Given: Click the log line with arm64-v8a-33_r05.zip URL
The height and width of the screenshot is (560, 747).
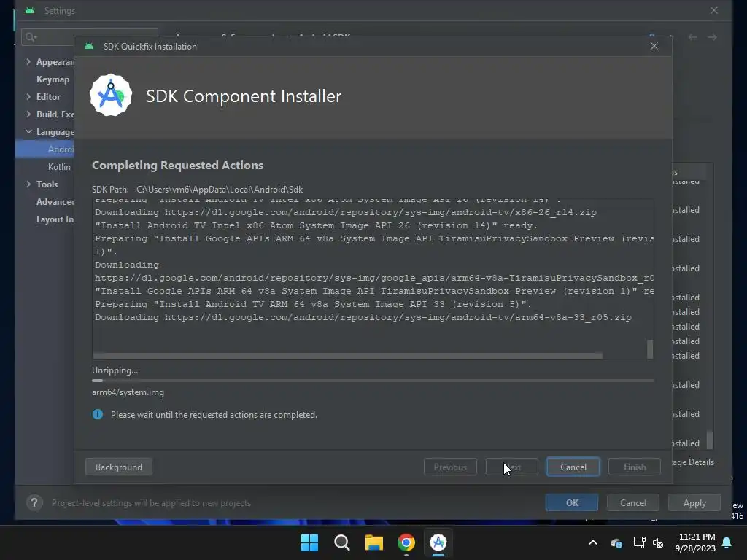Looking at the screenshot, I should (x=363, y=317).
